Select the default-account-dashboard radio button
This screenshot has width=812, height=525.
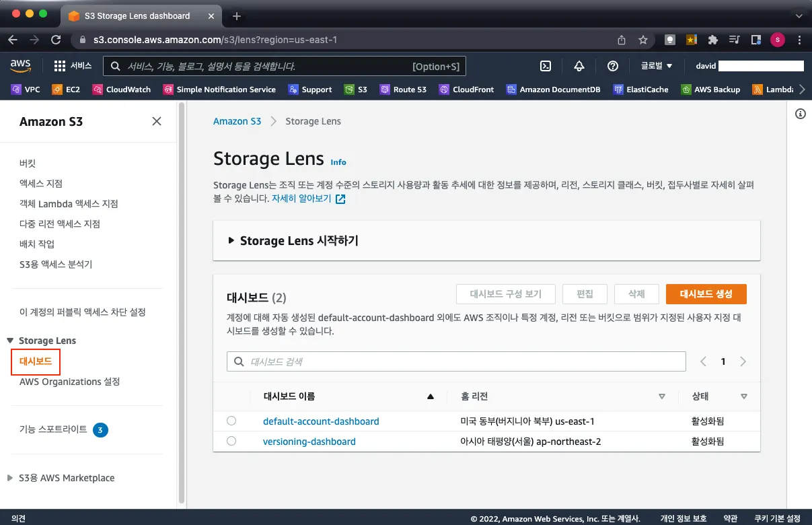coord(231,421)
